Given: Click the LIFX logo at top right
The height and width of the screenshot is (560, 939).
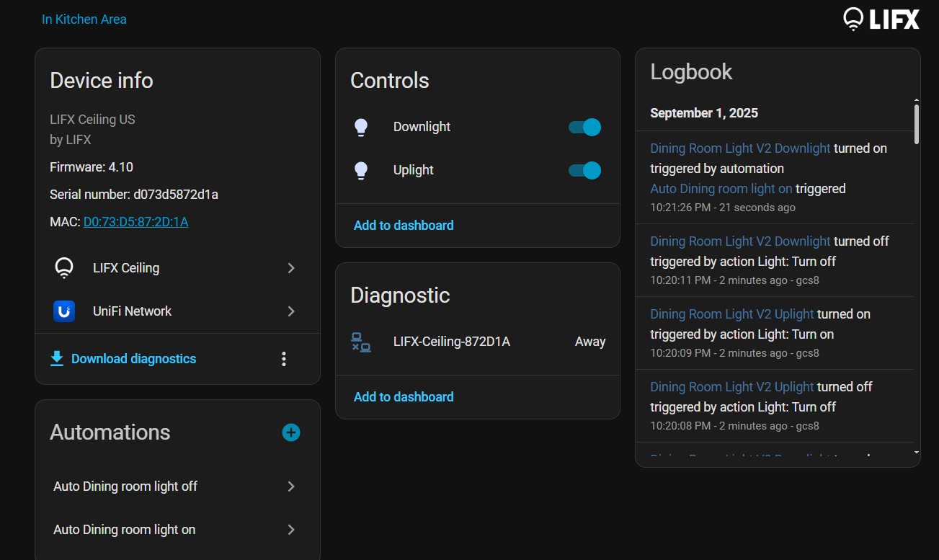Looking at the screenshot, I should pos(881,19).
